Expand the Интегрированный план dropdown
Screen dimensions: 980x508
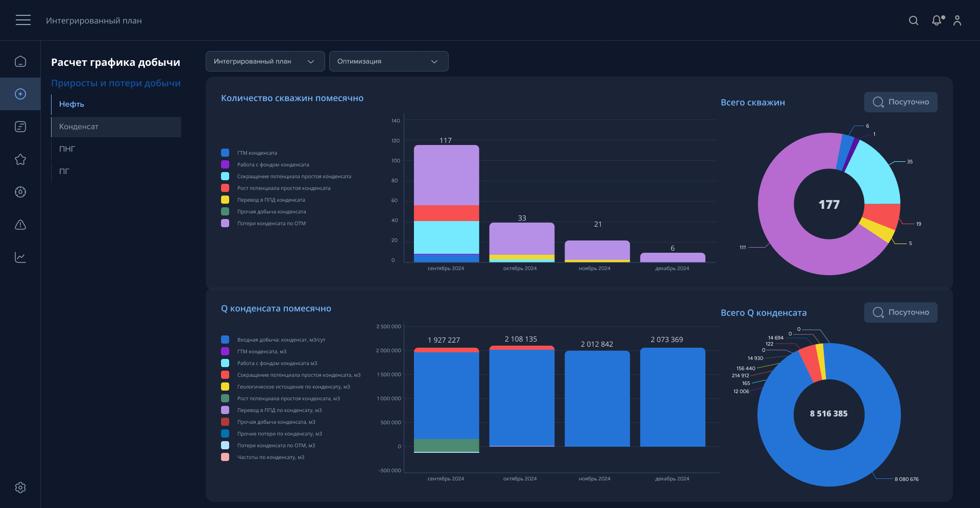pyautogui.click(x=265, y=61)
